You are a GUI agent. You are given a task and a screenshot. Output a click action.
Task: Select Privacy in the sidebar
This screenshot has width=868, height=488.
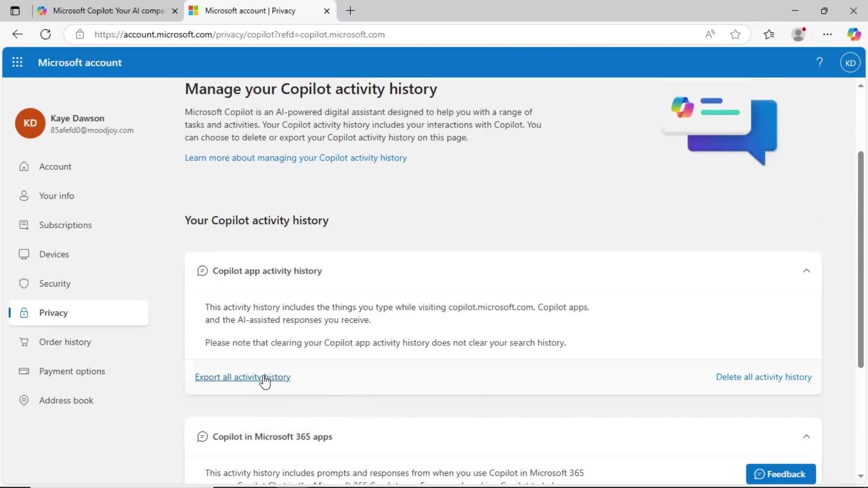coord(78,313)
